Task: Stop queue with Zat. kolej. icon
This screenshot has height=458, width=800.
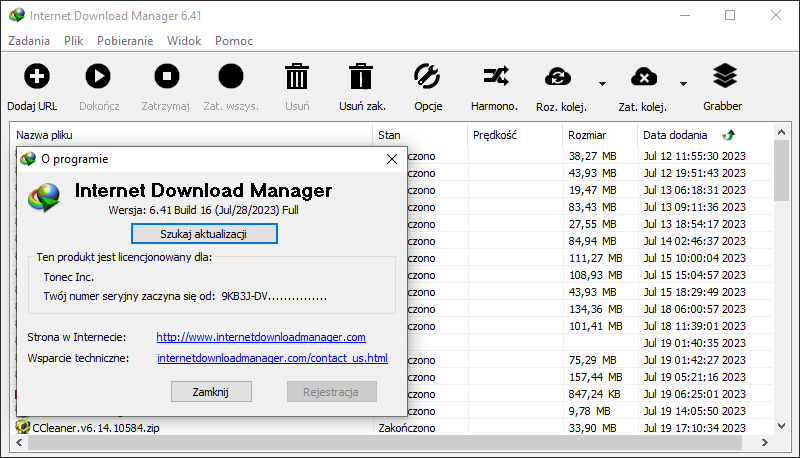Action: tap(644, 77)
